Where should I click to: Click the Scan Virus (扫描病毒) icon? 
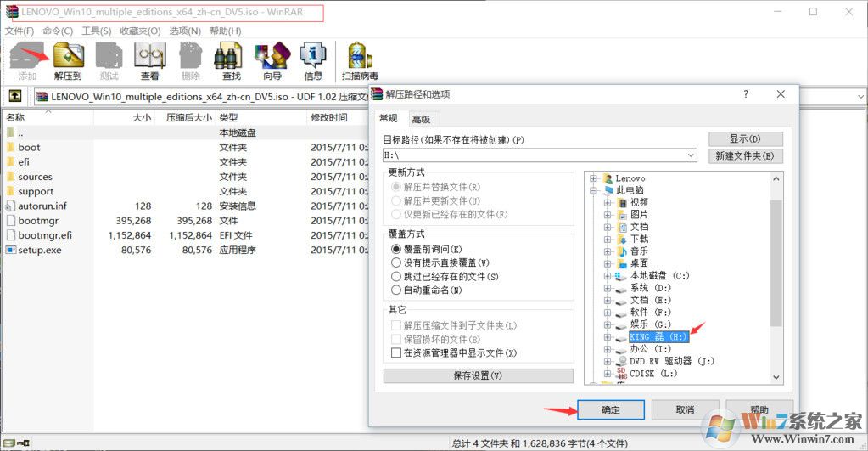pos(360,57)
